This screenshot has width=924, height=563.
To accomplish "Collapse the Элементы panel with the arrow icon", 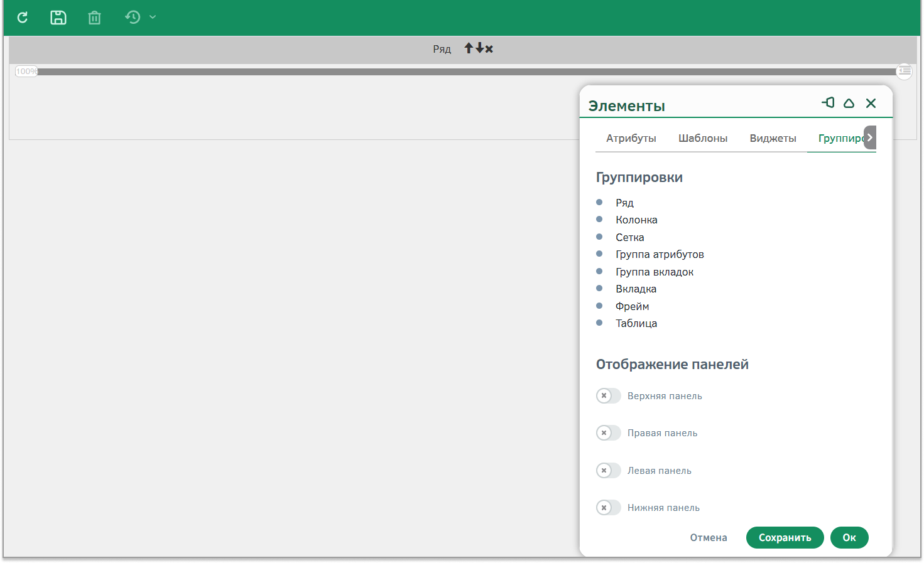I will click(x=849, y=103).
